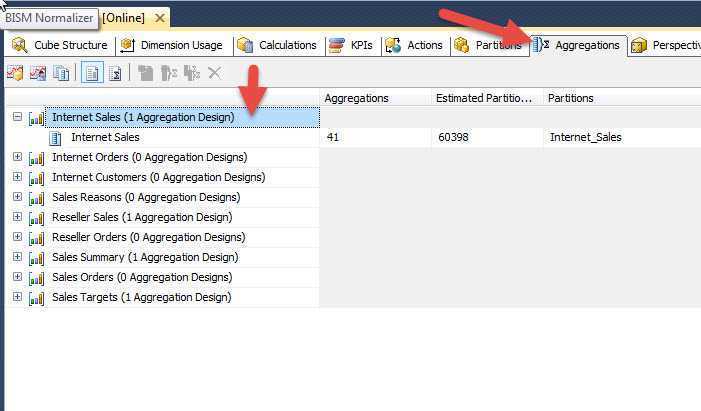Select the Aggregations tab

578,45
